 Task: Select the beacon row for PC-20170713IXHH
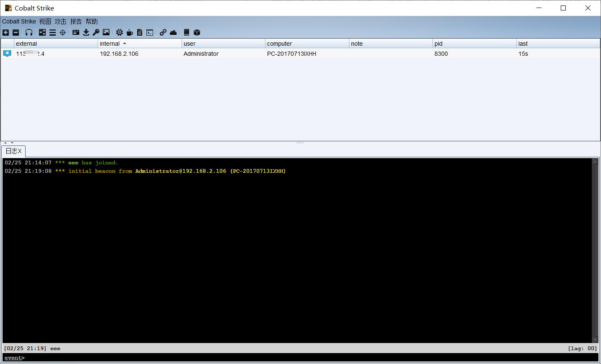[x=300, y=54]
